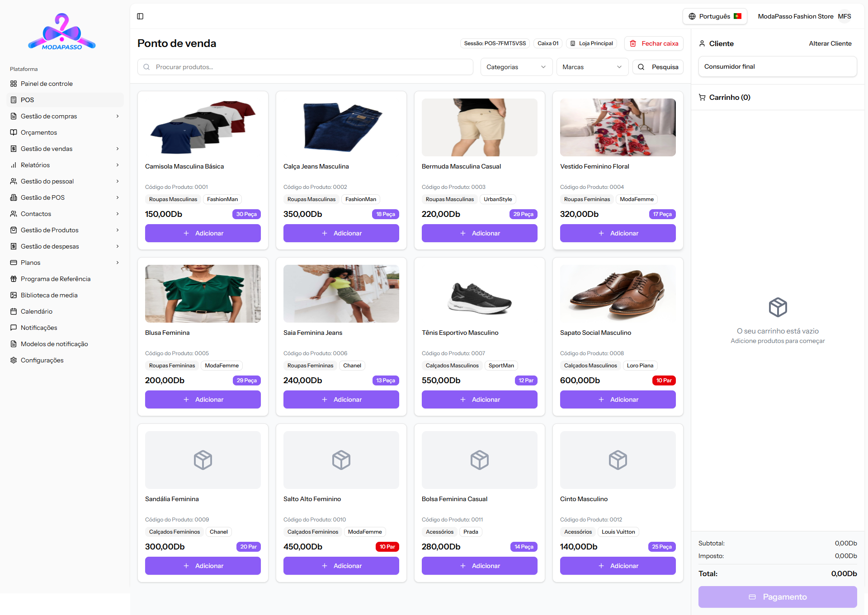Click the Fechar caixa button

[654, 43]
